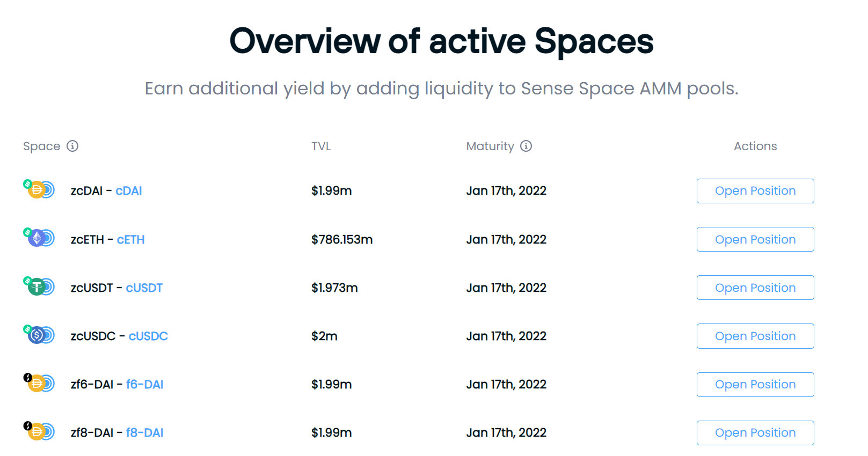Click the info icon next to Space
Image resolution: width=868 pixels, height=456 pixels.
tap(72, 146)
